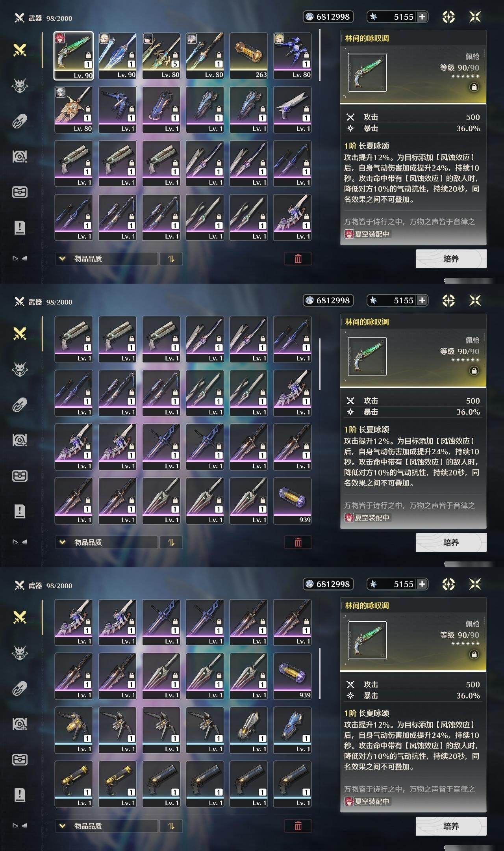Screen dimensions: 504x851
Task: Switch to weapons crossed-swords tab in middle screenshot
Action: pyautogui.click(x=20, y=334)
